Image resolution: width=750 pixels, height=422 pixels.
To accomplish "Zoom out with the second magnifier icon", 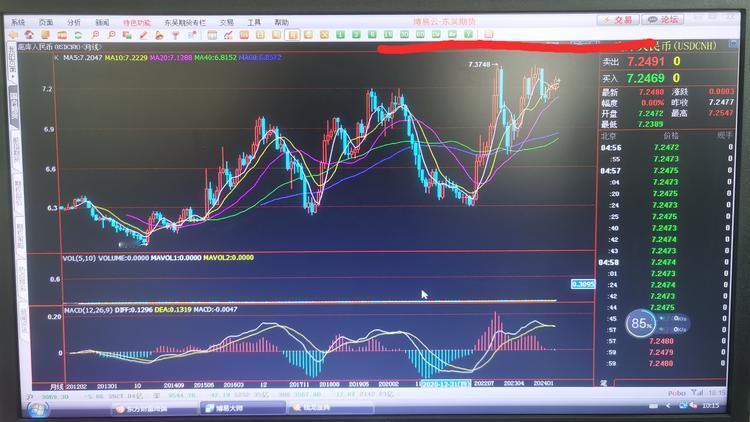I will tap(111, 35).
